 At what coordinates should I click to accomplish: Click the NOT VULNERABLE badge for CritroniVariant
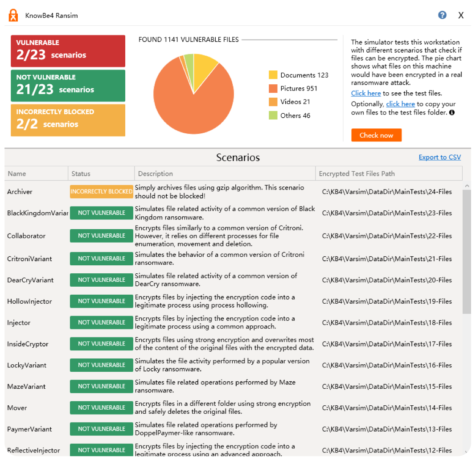point(101,259)
